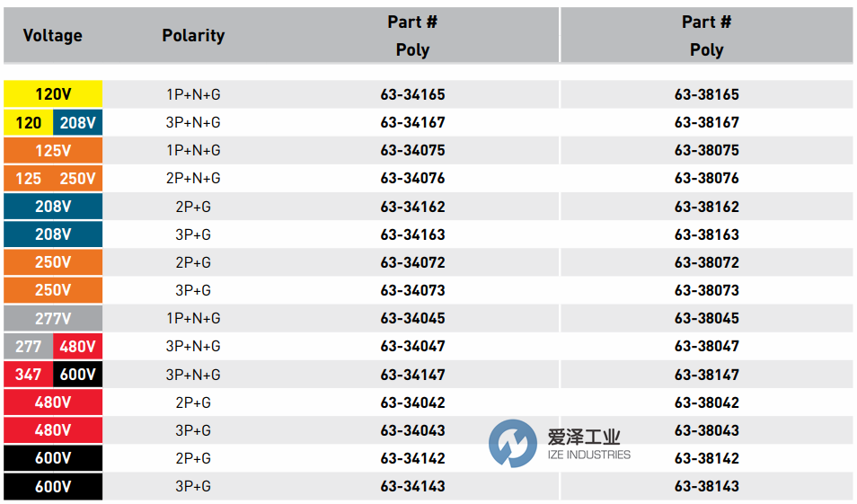Click the red 480V half of the 277/480V cell
This screenshot has height=504, width=857.
[x=78, y=346]
